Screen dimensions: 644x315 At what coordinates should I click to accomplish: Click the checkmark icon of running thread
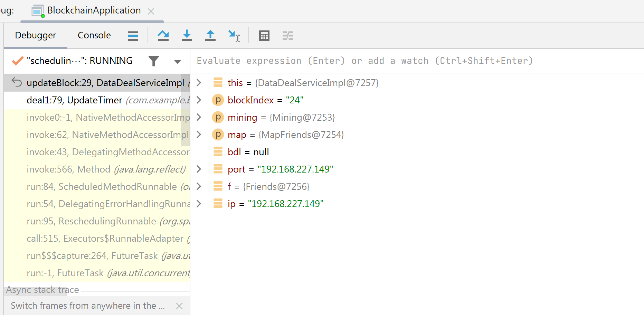18,61
